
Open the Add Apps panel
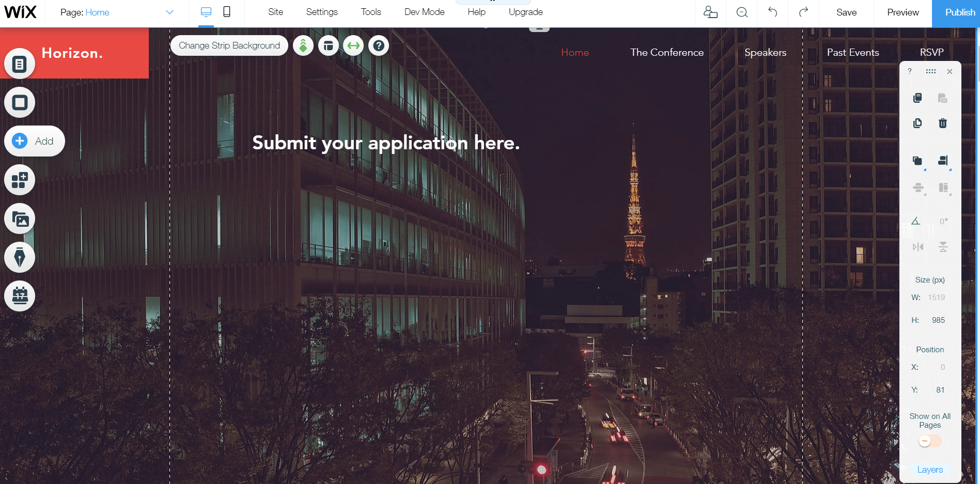coord(19,180)
